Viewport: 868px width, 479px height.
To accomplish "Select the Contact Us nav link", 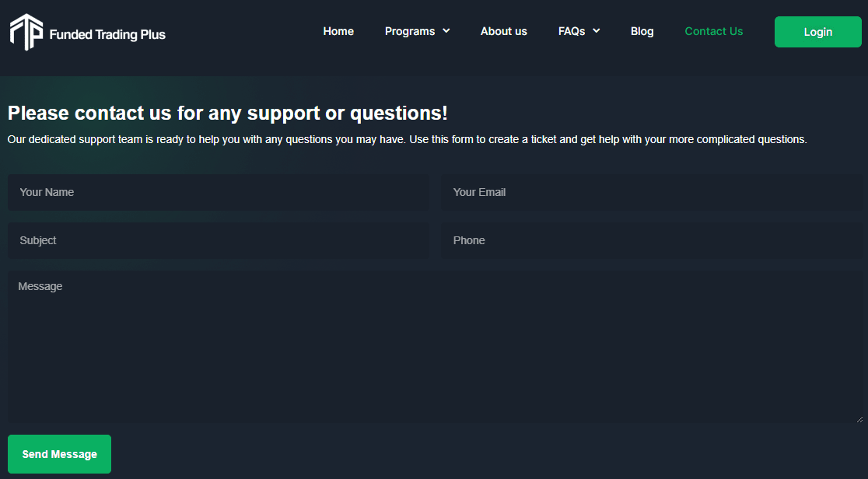I will click(x=713, y=32).
